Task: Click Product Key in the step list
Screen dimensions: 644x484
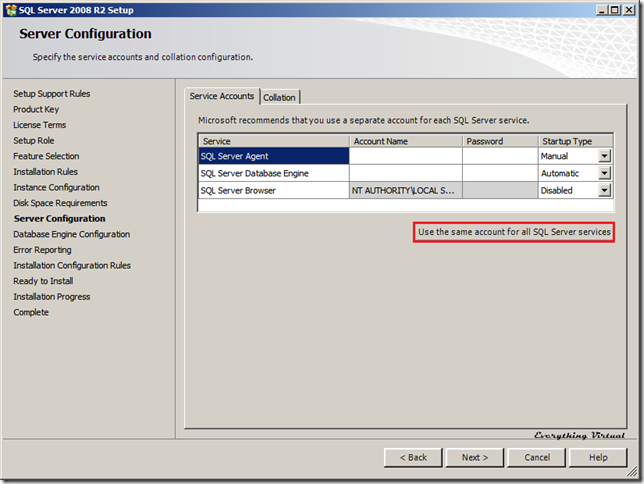Action: pyautogui.click(x=36, y=109)
